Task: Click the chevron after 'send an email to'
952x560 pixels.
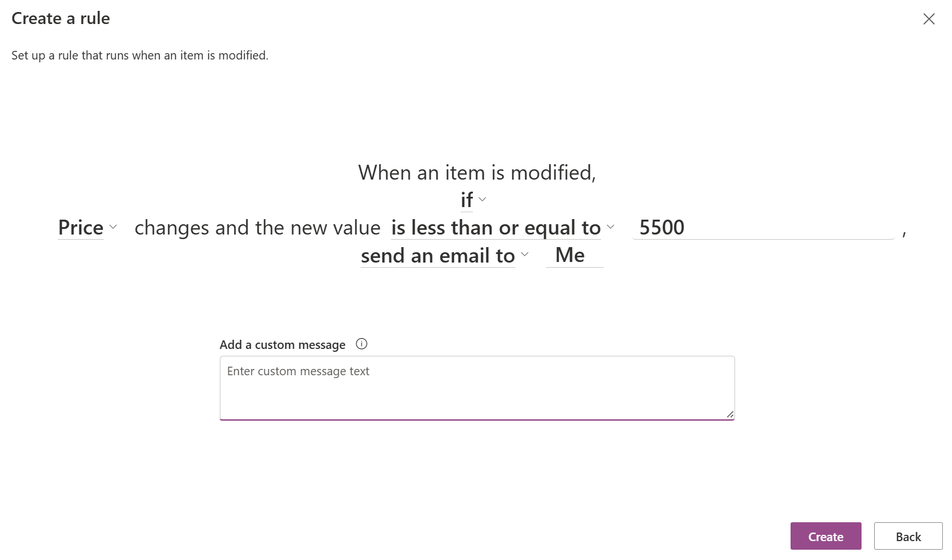Action: point(525,255)
